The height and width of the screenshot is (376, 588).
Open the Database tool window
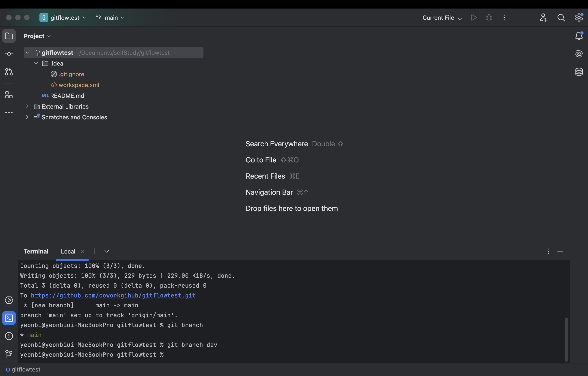579,72
